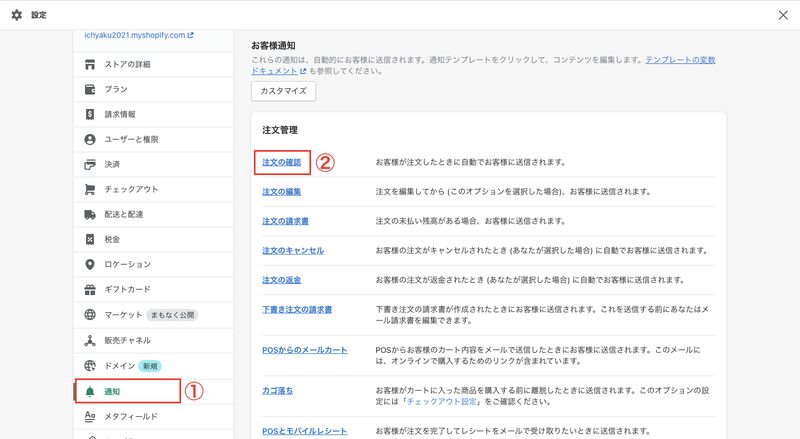Click the locations pin icon
This screenshot has width=800, height=439.
pos(90,264)
